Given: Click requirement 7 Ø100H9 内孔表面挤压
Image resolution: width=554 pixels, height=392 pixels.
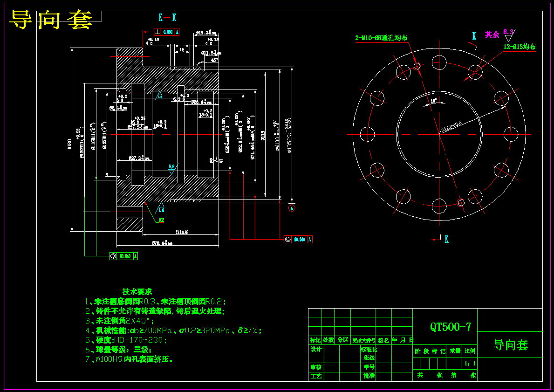Looking at the screenshot, I should (x=130, y=359).
